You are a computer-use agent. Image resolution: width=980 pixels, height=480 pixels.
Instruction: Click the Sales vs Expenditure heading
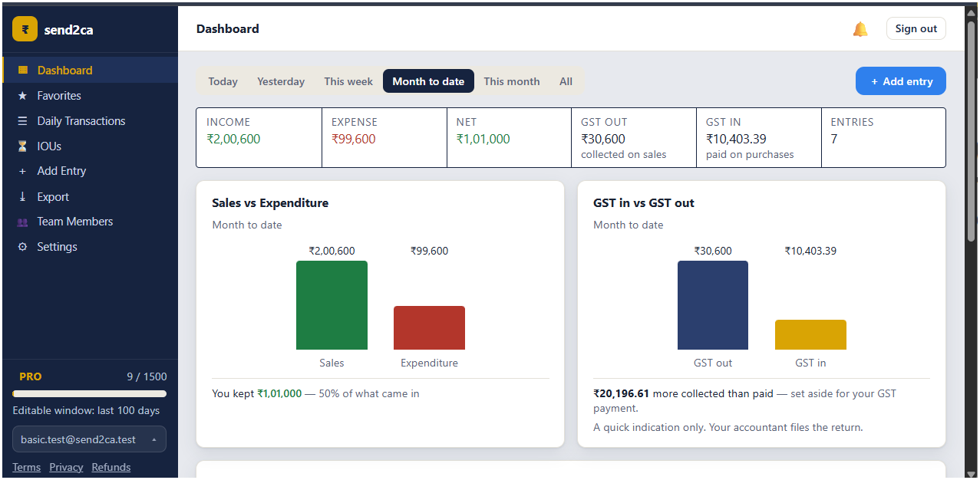(270, 203)
